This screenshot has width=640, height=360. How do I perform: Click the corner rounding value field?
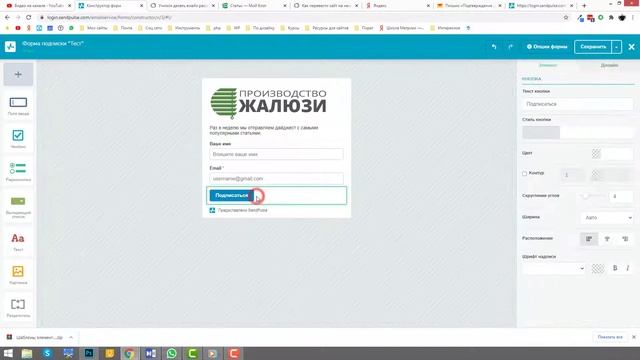(620, 197)
